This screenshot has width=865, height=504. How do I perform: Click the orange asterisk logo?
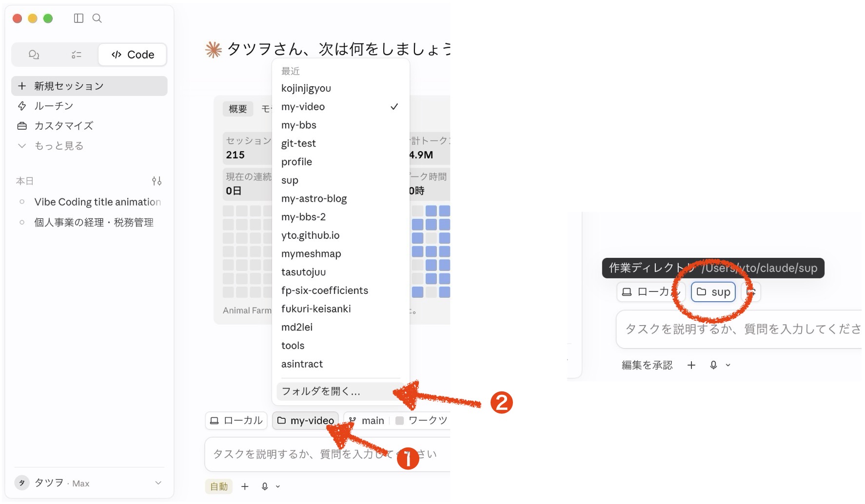[x=213, y=50]
